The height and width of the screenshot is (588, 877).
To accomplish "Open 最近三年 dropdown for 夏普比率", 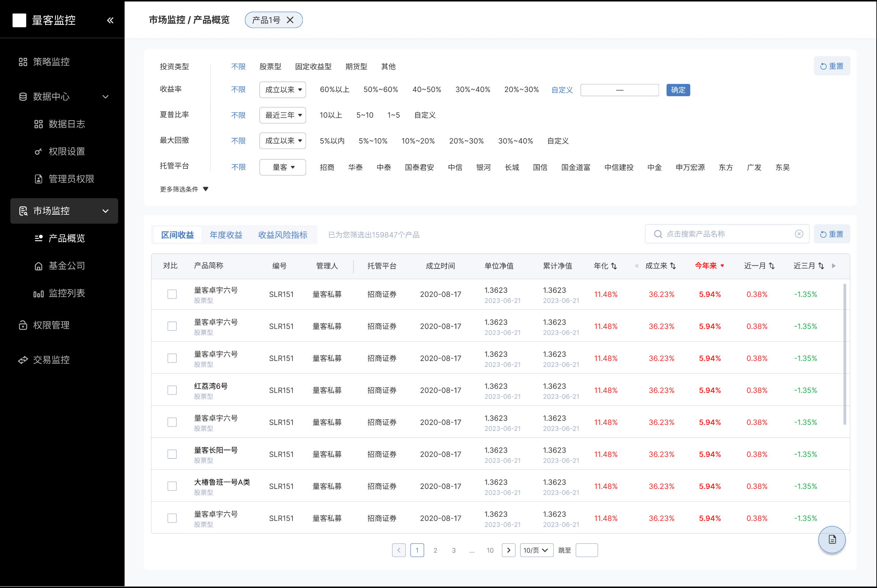I will pyautogui.click(x=282, y=115).
